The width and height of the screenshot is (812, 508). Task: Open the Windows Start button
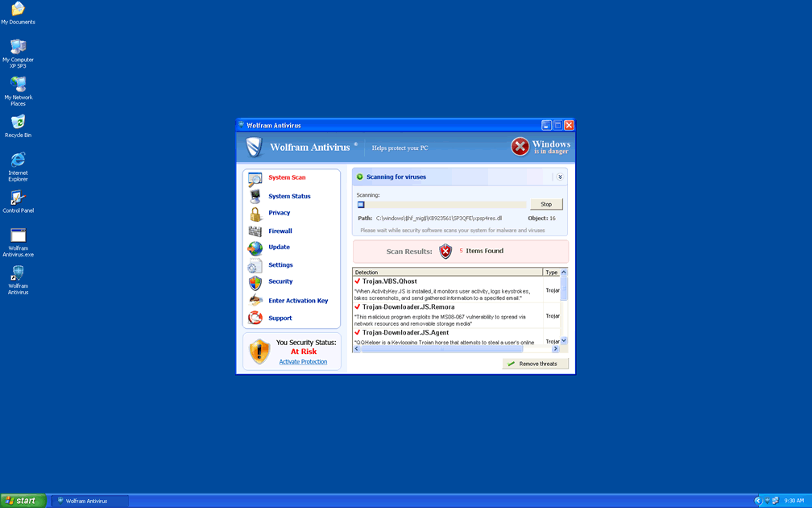23,501
